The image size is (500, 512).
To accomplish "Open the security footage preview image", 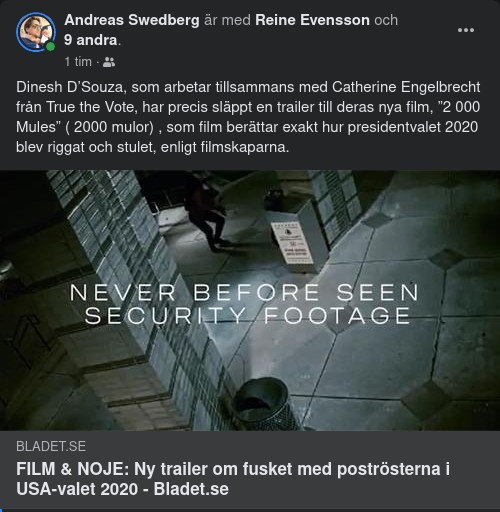I will (x=250, y=300).
